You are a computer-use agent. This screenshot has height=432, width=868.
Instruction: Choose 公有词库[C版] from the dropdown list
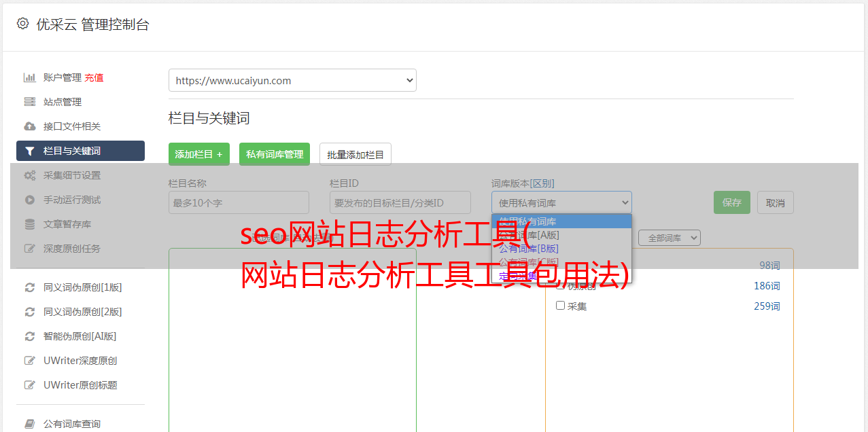point(562,262)
